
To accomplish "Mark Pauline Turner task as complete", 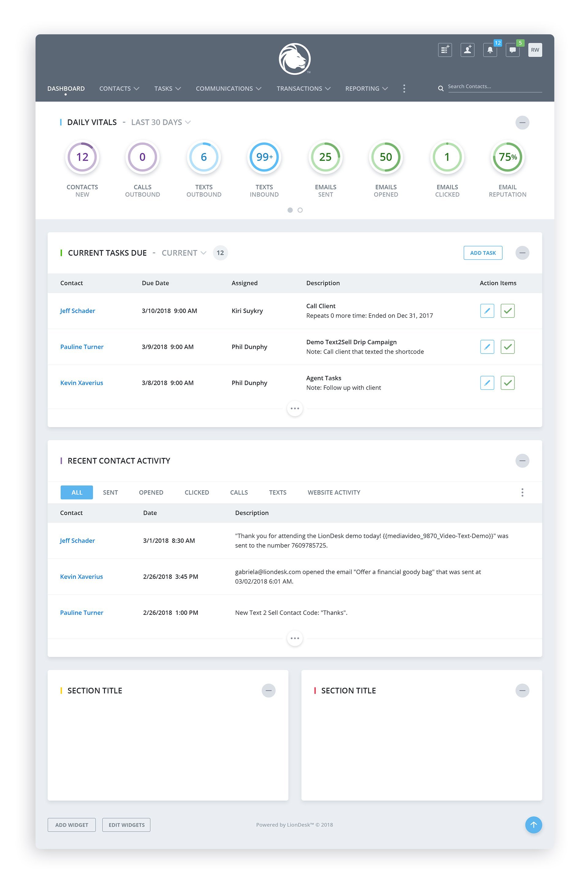I will [x=507, y=347].
